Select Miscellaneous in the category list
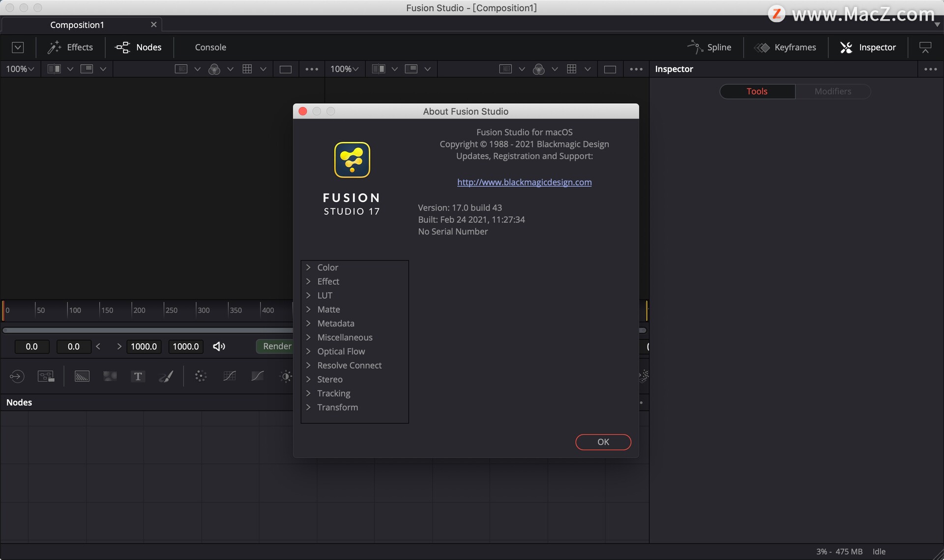 pyautogui.click(x=345, y=337)
